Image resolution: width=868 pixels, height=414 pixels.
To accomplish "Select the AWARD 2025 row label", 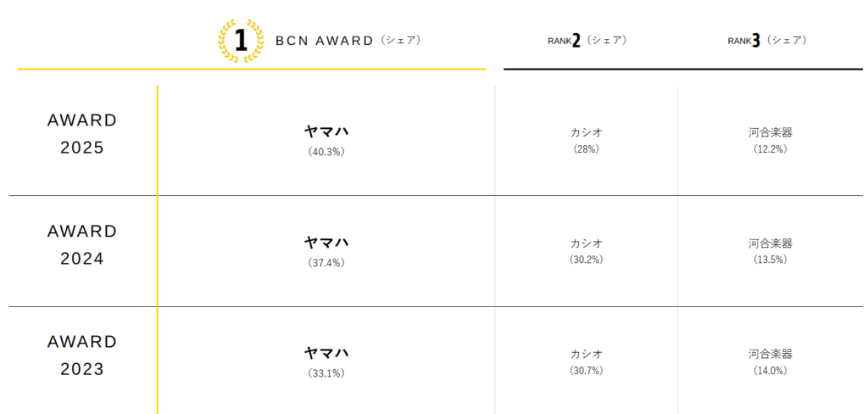I will (82, 134).
